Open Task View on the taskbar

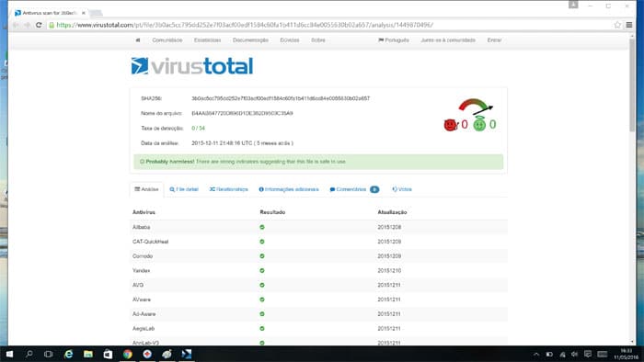tap(49, 354)
